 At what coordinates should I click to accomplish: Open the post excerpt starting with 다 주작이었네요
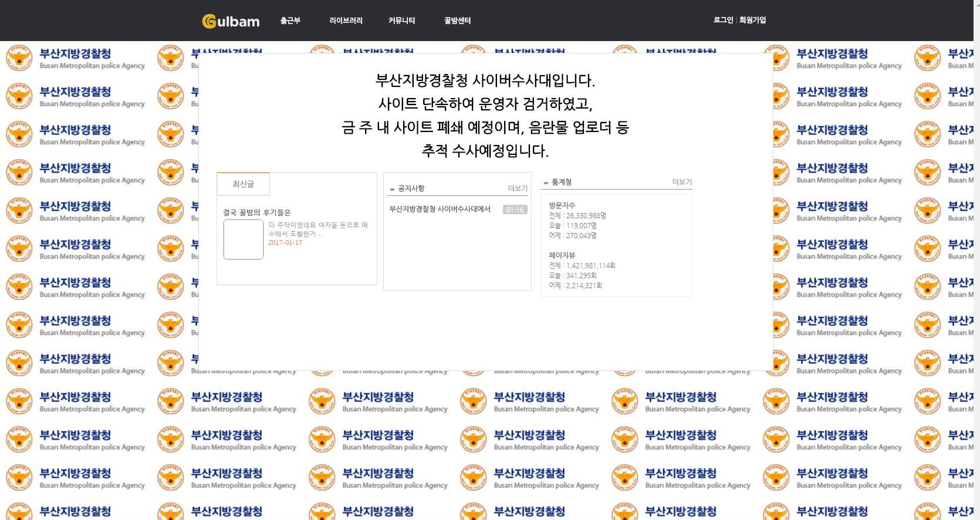(x=318, y=229)
